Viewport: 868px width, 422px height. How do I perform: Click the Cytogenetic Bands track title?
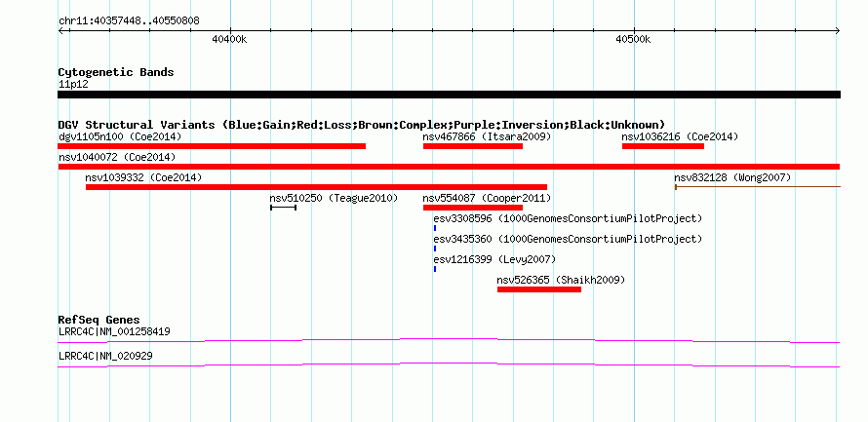click(x=116, y=72)
